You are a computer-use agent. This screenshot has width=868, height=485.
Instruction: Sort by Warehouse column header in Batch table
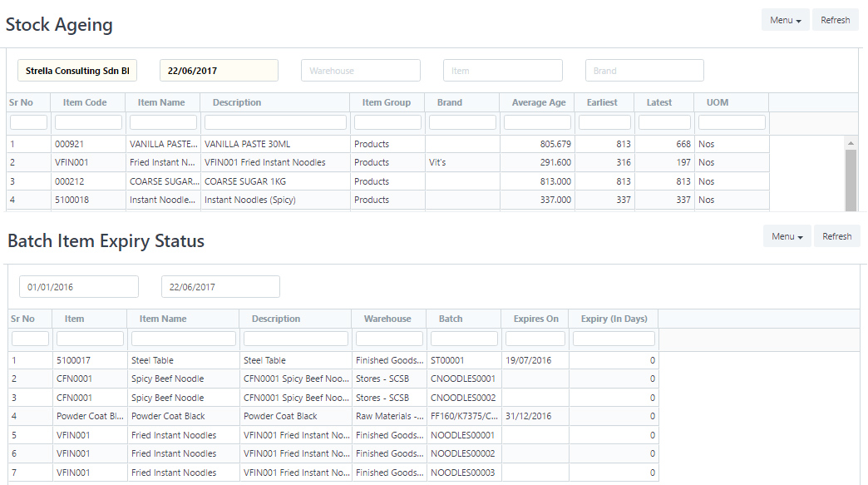[389, 319]
